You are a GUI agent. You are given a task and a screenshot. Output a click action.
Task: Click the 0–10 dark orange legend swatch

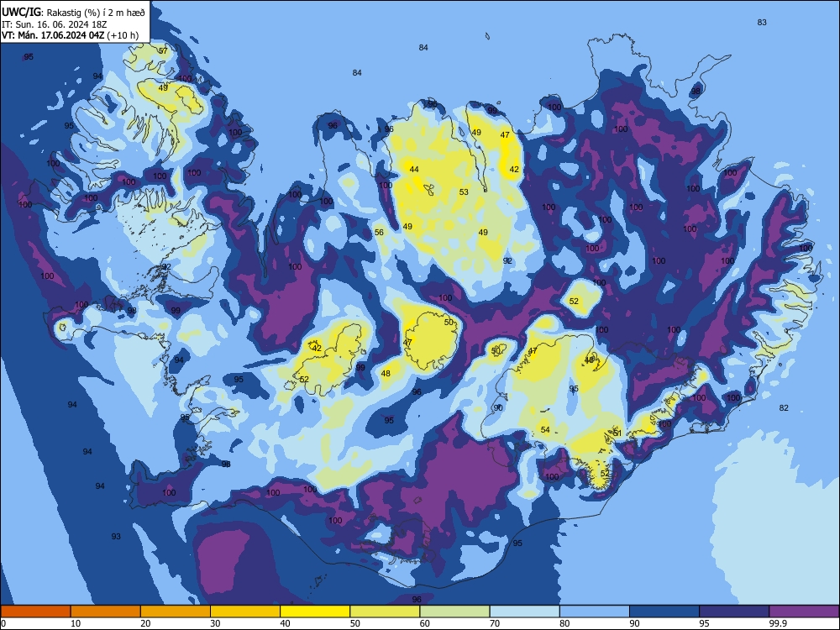[35, 612]
